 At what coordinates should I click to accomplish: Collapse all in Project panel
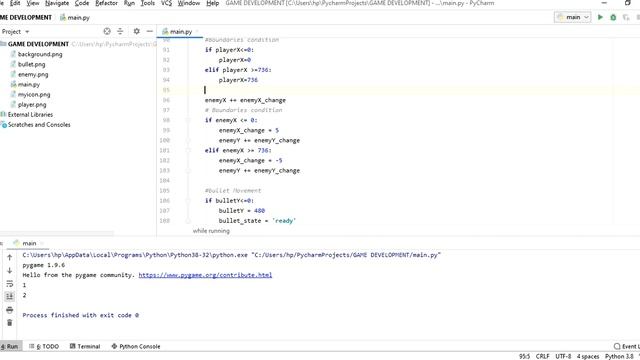click(120, 31)
